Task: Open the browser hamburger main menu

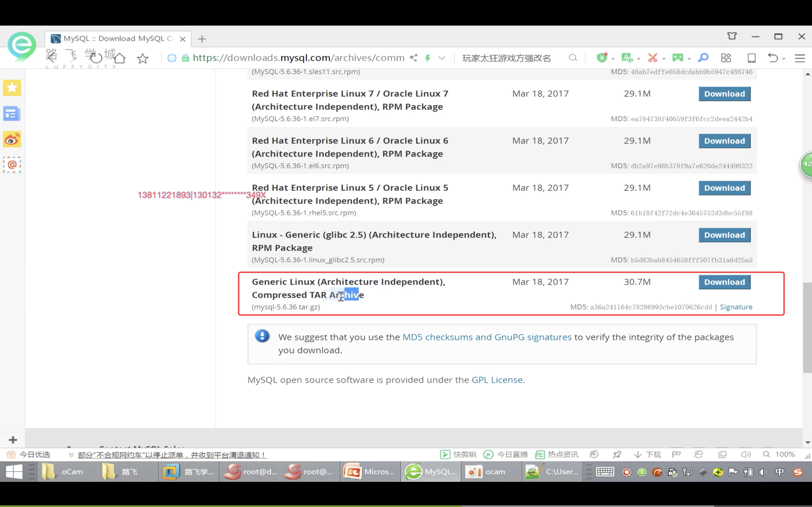Action: (x=800, y=58)
